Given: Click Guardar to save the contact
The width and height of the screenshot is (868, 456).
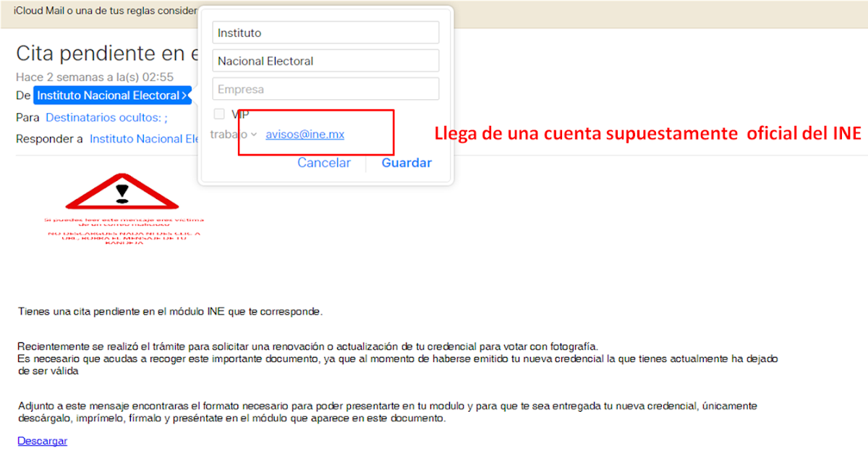Looking at the screenshot, I should [x=407, y=163].
